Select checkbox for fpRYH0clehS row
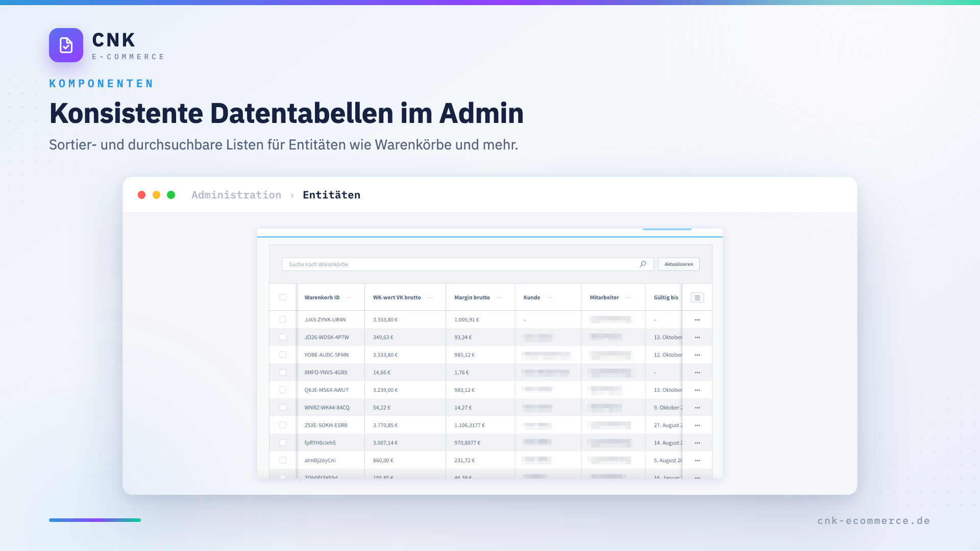Viewport: 980px width, 551px height. pos(283,443)
